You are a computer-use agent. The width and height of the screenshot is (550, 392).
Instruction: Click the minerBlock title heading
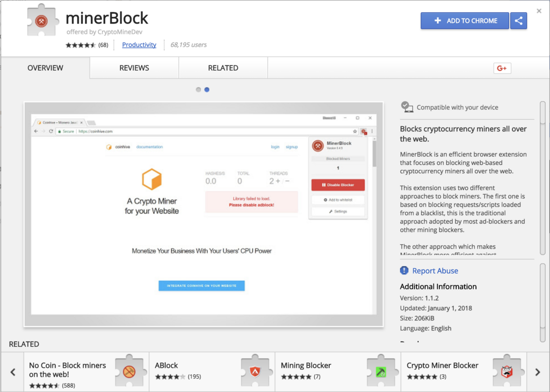click(x=107, y=18)
